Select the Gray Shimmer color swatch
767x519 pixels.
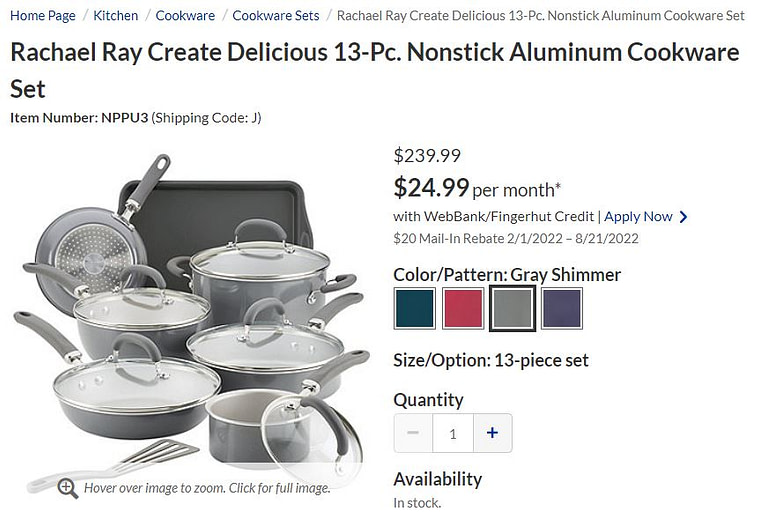512,308
